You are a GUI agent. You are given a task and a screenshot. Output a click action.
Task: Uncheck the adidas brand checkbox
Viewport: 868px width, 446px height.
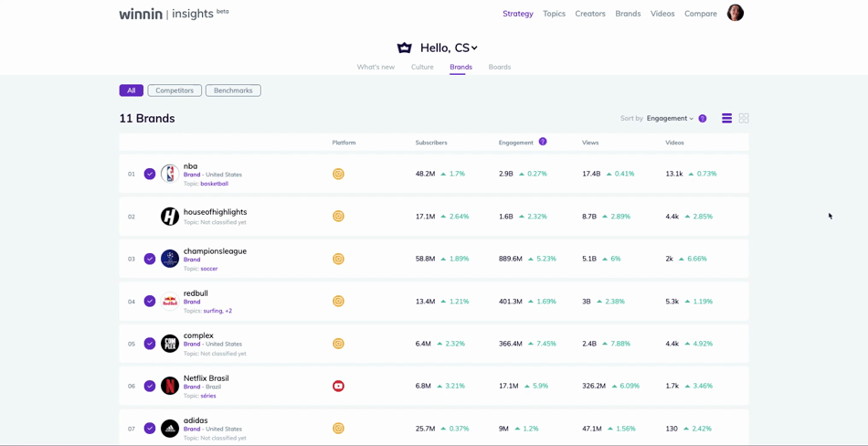[150, 429]
